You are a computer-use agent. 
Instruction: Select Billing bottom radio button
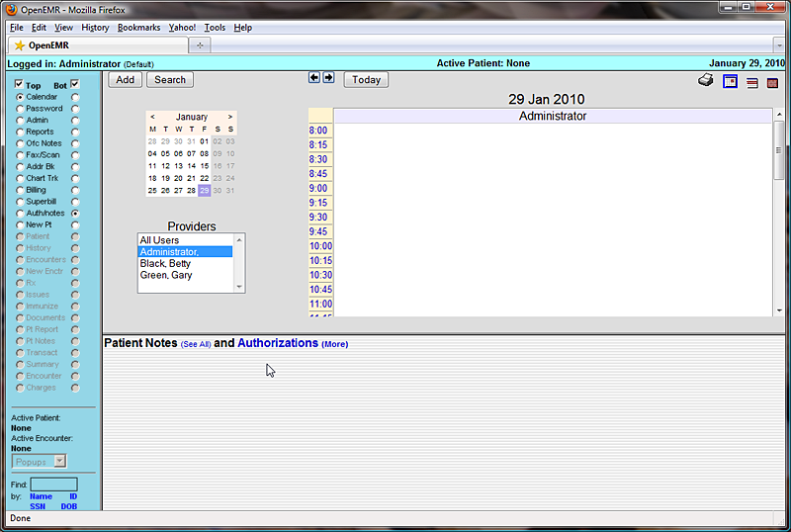[x=75, y=190]
